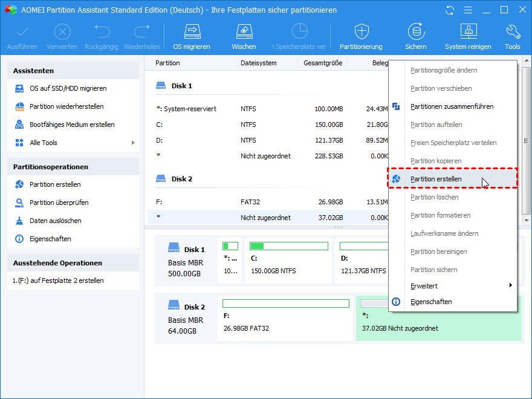The image size is (532, 399).
Task: Select the 37.02GB Nicht zugeordnet row
Action: coord(268,218)
